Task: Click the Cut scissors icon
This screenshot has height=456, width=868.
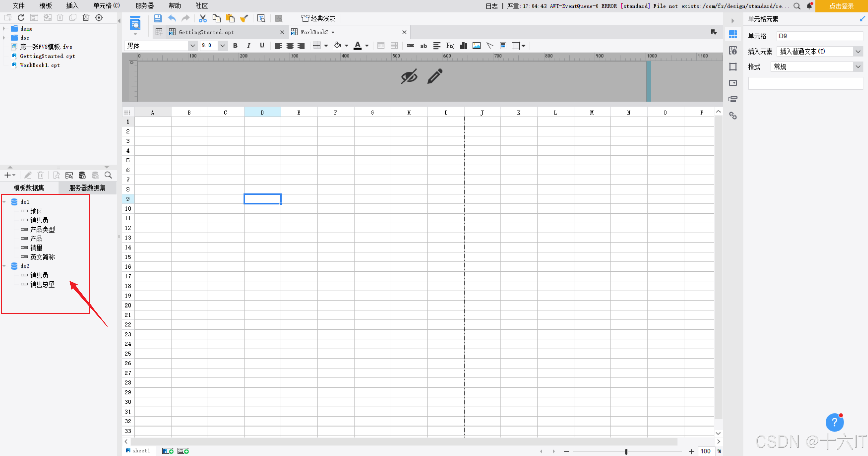Action: [x=203, y=18]
